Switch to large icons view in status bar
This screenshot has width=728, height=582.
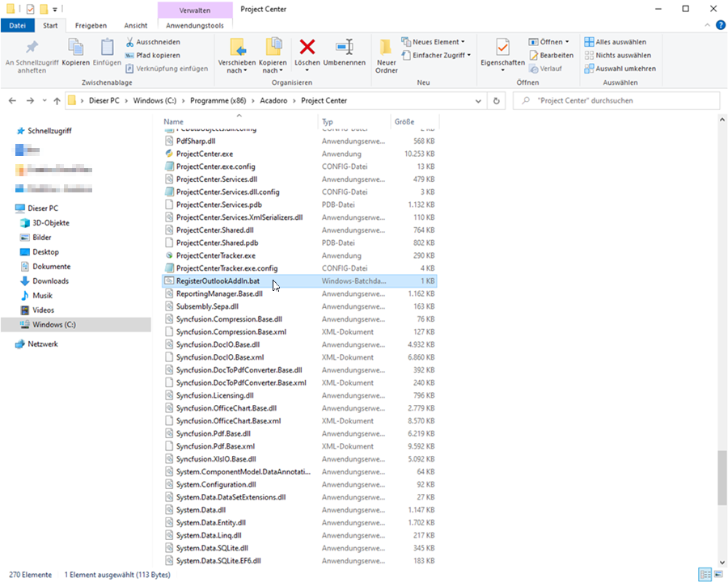click(717, 575)
